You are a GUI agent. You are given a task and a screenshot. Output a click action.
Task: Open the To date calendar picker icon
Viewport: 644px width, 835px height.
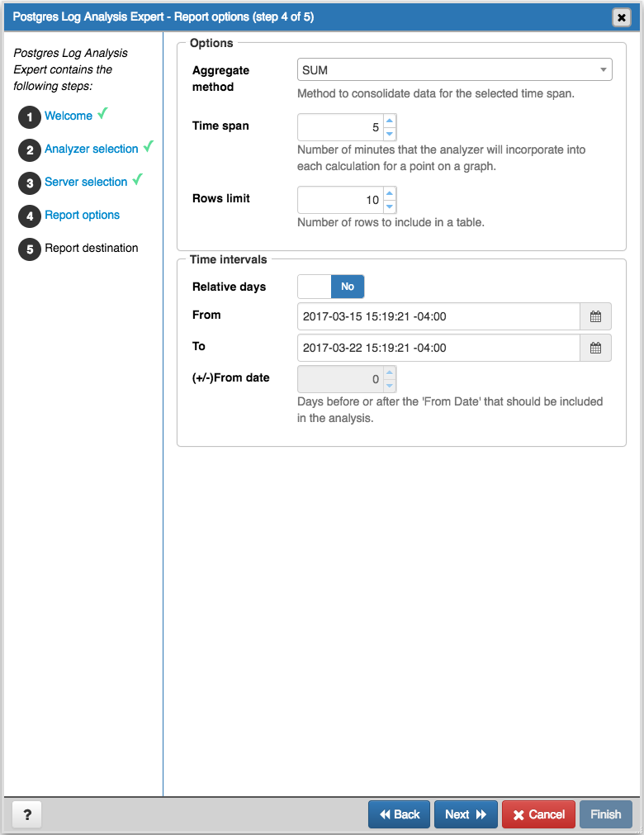tap(595, 348)
